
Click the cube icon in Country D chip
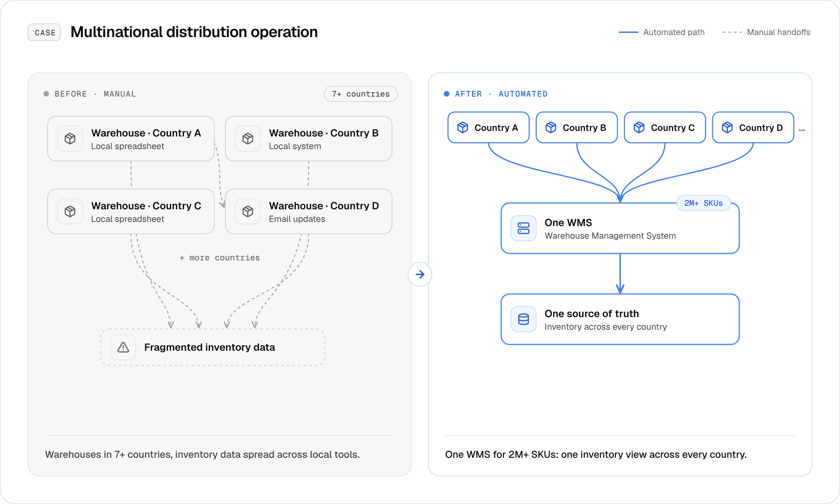(x=727, y=127)
